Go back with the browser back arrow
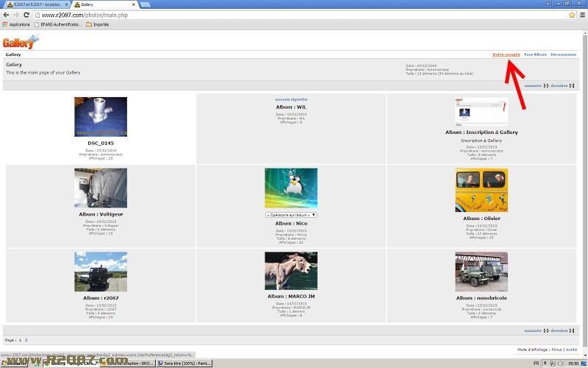 pyautogui.click(x=6, y=15)
